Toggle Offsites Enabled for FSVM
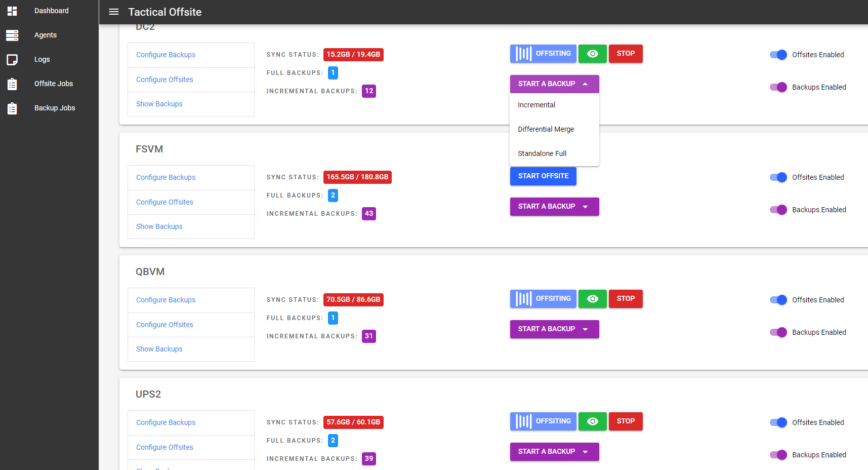The height and width of the screenshot is (470, 868). pyautogui.click(x=778, y=177)
